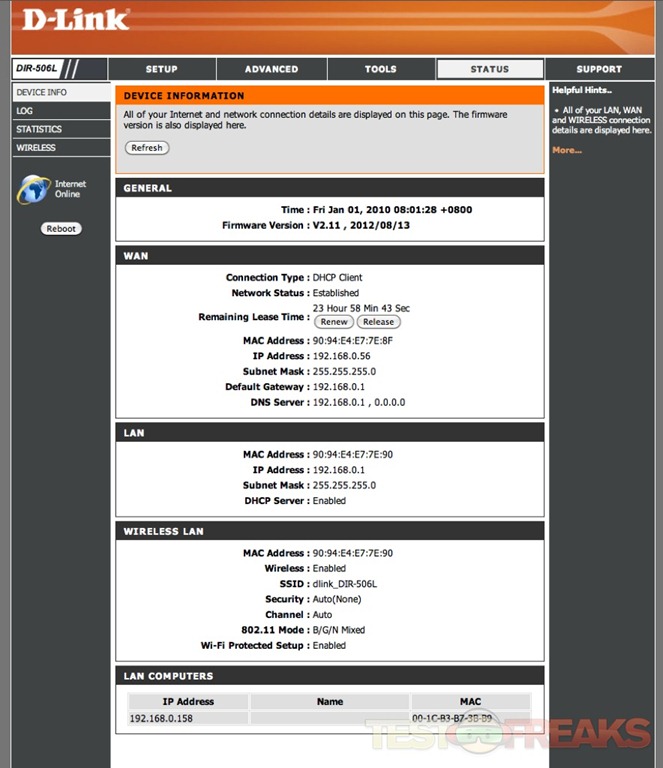The image size is (663, 768).
Task: Switch to the ADVANCED tab
Action: pyautogui.click(x=271, y=69)
